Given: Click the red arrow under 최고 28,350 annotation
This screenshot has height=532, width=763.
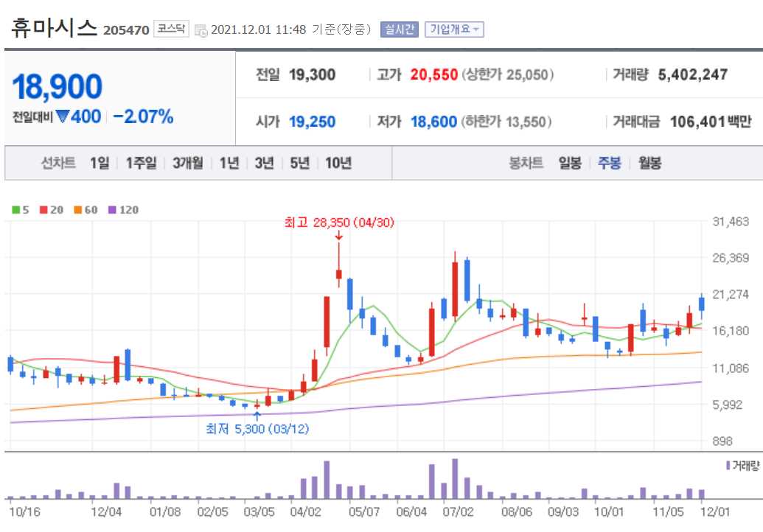Looking at the screenshot, I should click(x=339, y=237).
